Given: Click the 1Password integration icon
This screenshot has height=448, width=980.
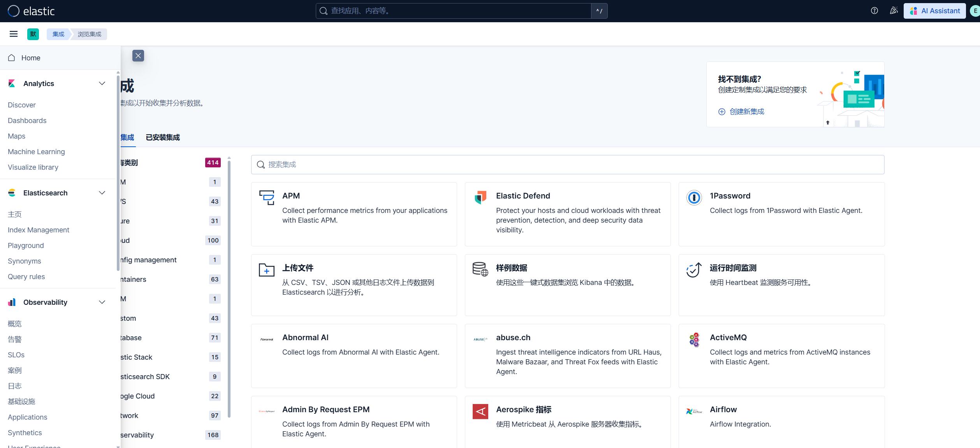Looking at the screenshot, I should tap(694, 198).
